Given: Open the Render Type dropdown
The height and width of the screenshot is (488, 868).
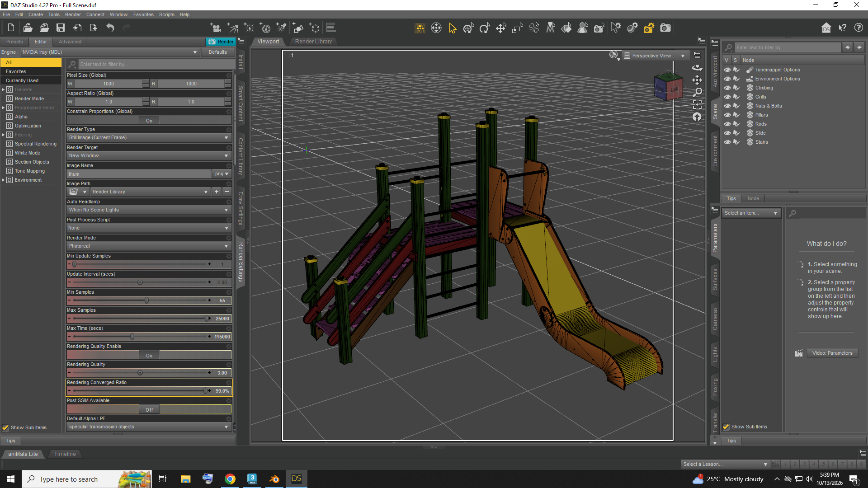Looking at the screenshot, I should pos(149,138).
